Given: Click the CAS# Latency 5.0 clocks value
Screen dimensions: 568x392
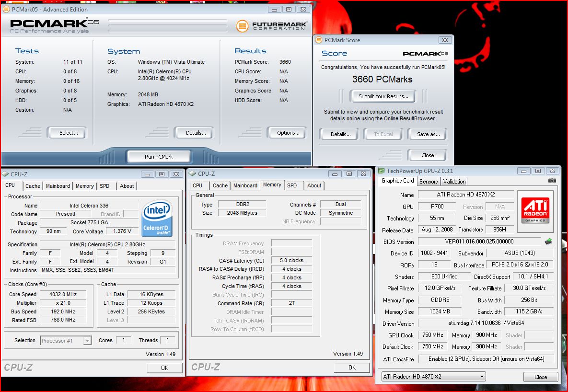Looking at the screenshot, I should point(291,260).
